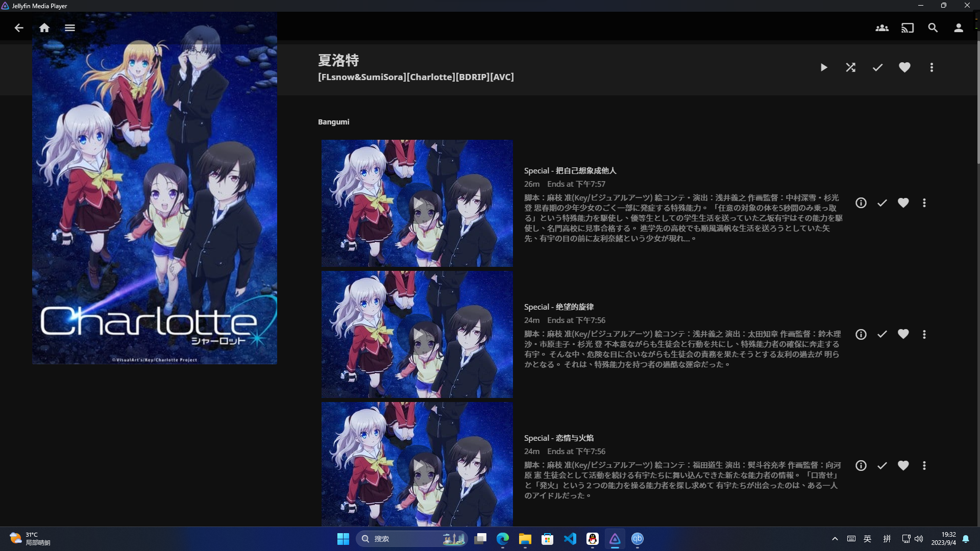Open thumbnail of Special 把自己想象成他人
980x551 pixels.
pyautogui.click(x=417, y=203)
